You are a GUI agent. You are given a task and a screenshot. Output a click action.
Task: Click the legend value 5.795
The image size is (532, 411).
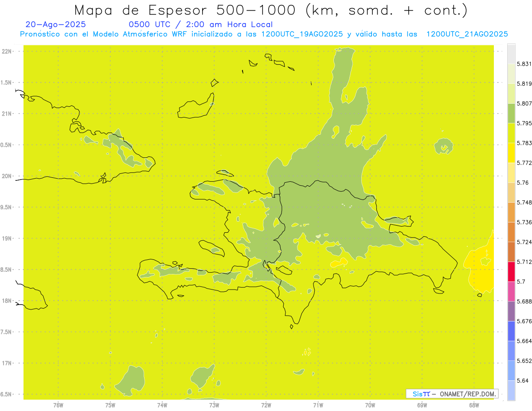tap(524, 123)
